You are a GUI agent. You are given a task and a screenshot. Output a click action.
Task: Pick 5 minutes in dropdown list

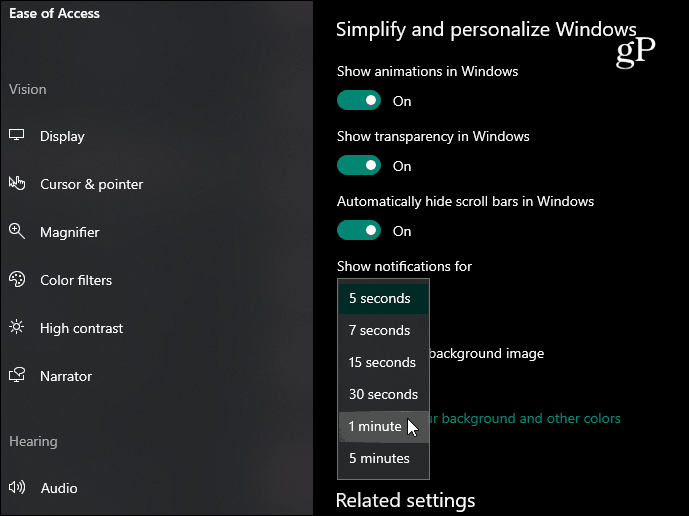pos(383,458)
